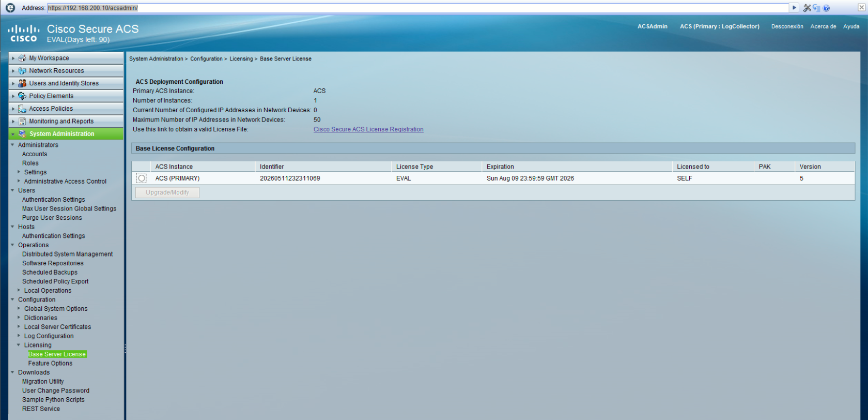Collapse the Licensing tree node arrow
The image size is (868, 420).
coord(19,344)
